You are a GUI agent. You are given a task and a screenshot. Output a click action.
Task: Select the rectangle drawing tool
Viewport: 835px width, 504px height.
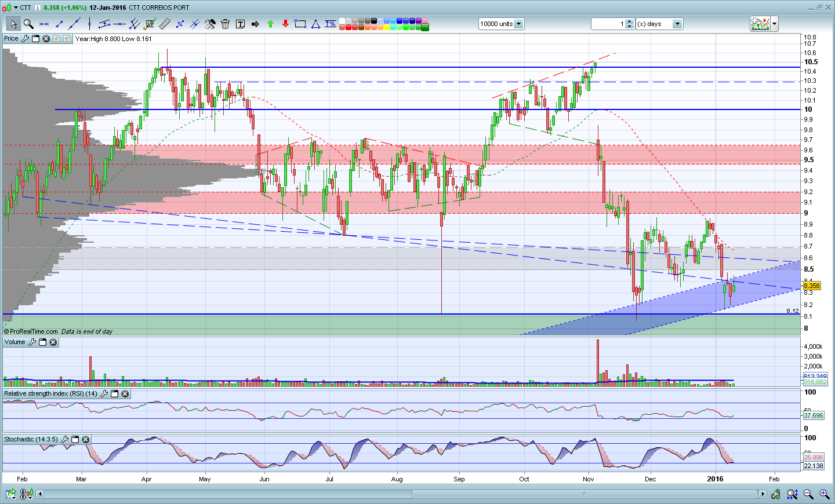300,24
